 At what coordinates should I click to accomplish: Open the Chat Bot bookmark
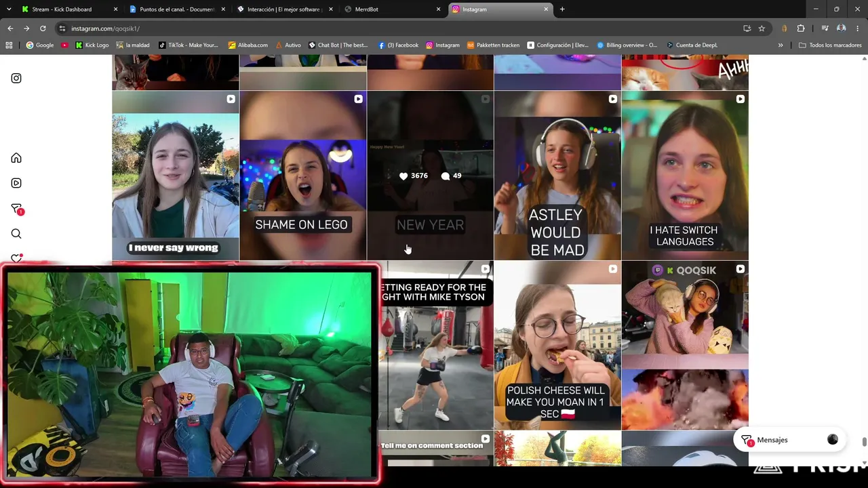point(338,45)
